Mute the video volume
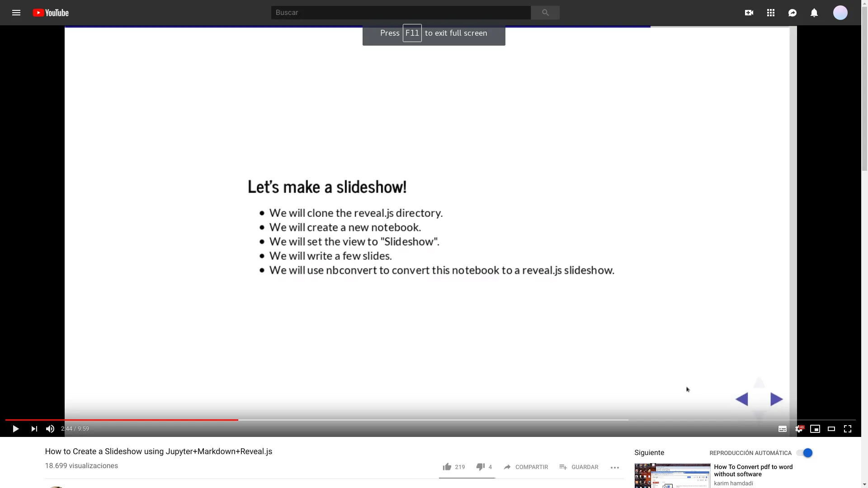This screenshot has height=488, width=868. pos(50,429)
